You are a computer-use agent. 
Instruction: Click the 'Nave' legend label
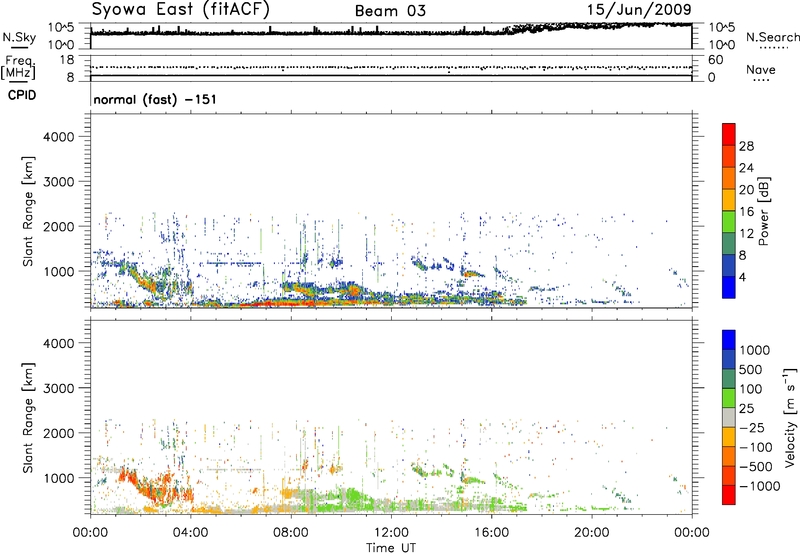click(760, 69)
